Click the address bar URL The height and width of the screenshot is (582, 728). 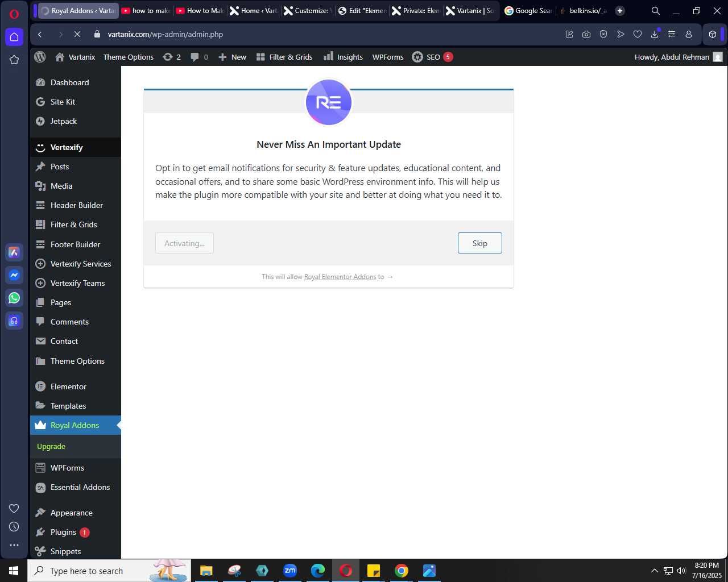pyautogui.click(x=166, y=34)
